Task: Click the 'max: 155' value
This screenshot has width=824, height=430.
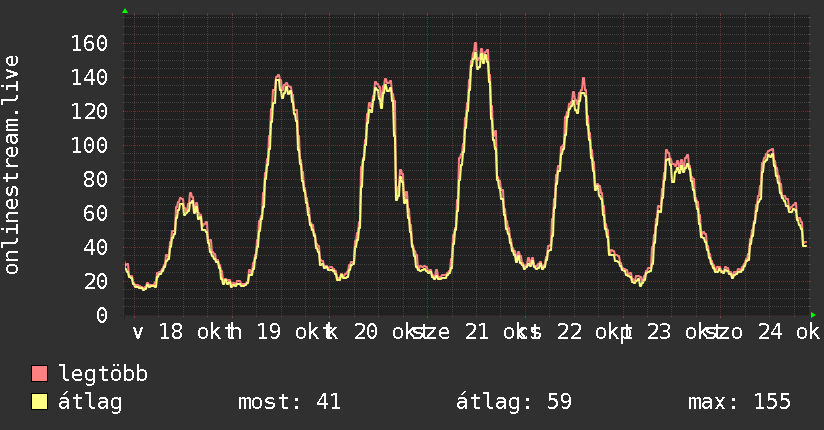Action: 739,402
